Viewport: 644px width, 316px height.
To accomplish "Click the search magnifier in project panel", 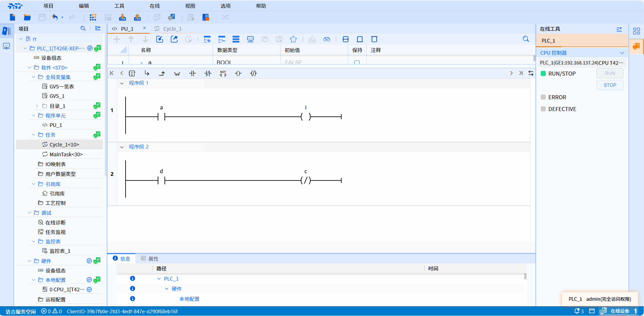I will coord(83,29).
